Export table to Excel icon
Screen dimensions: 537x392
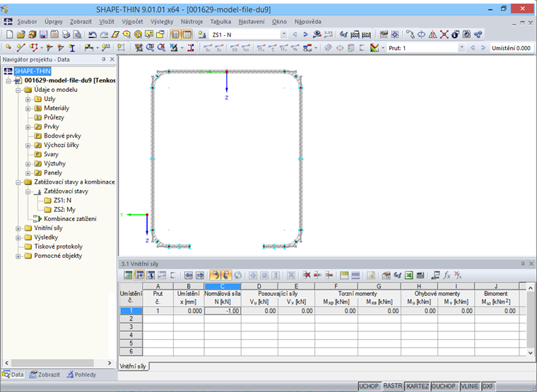pyautogui.click(x=409, y=275)
